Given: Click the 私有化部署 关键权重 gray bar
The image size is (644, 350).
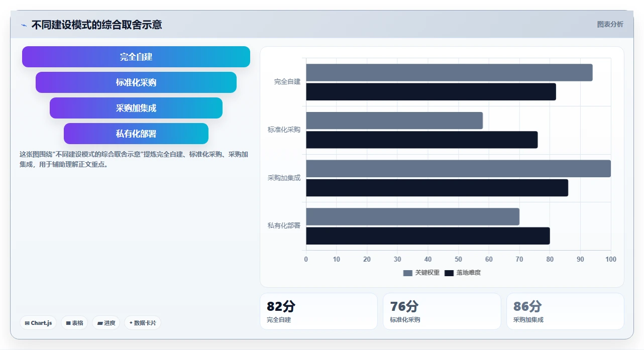Looking at the screenshot, I should point(412,217).
